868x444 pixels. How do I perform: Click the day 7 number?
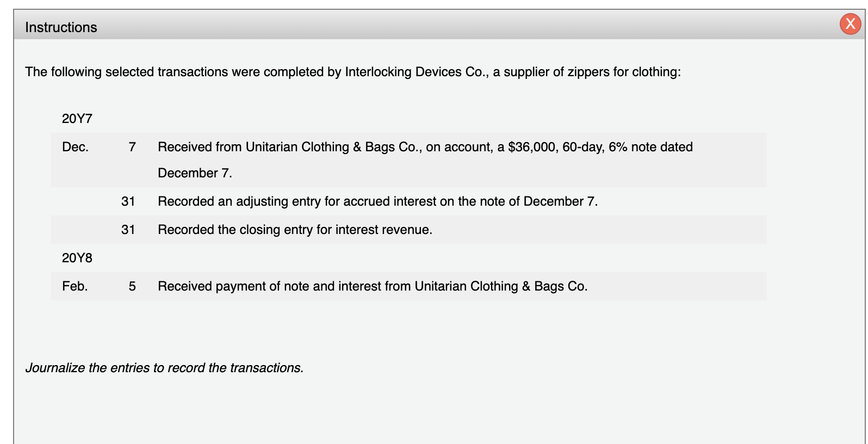tap(132, 146)
